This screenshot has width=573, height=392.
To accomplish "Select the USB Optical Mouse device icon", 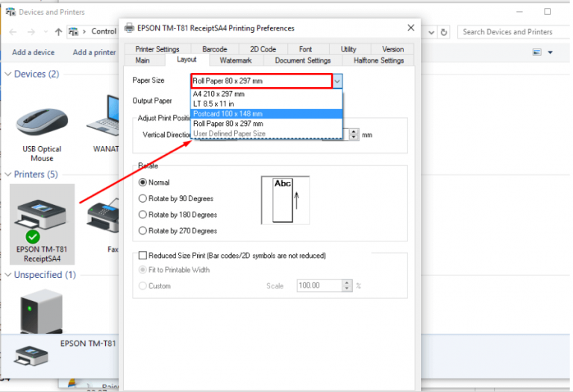I will 42,123.
